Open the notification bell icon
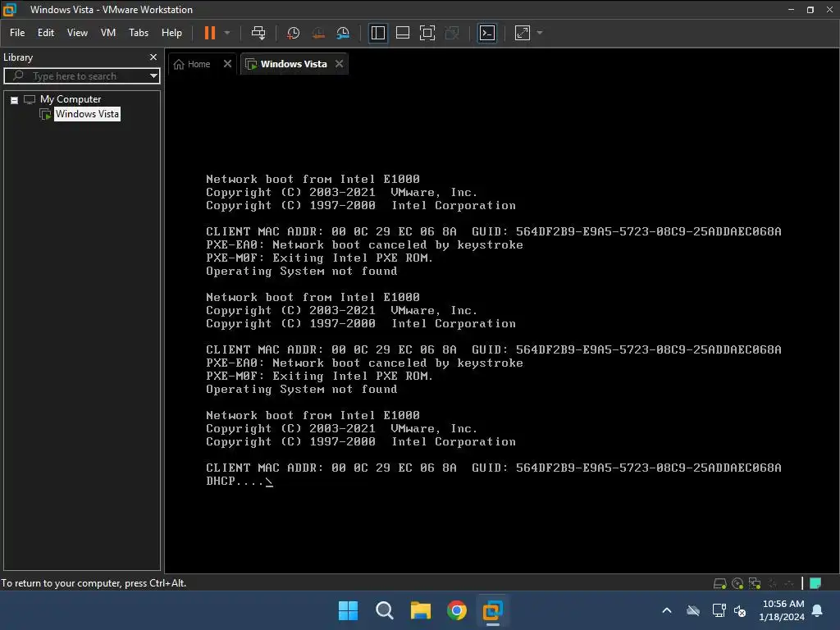This screenshot has height=630, width=840. point(818,610)
